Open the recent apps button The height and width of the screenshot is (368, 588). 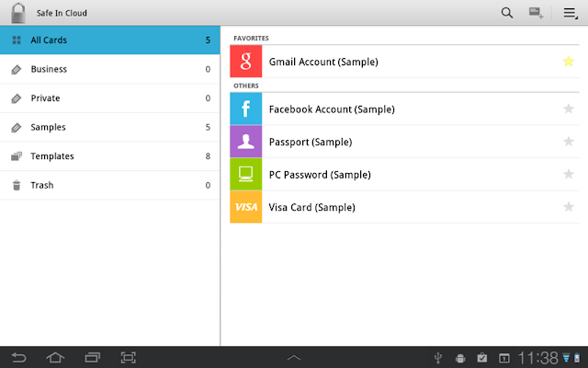92,358
